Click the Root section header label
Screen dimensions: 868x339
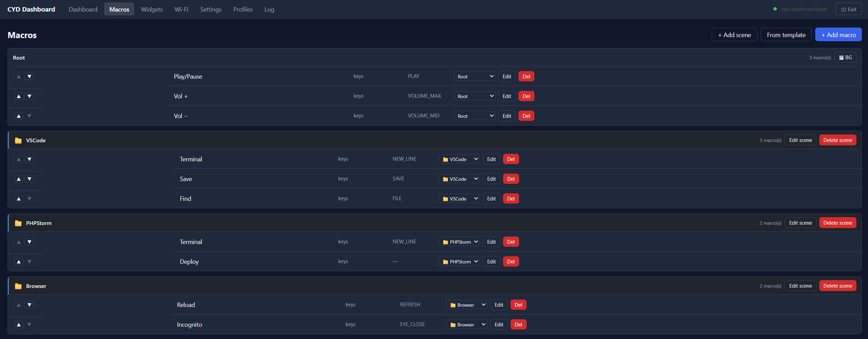(19, 58)
